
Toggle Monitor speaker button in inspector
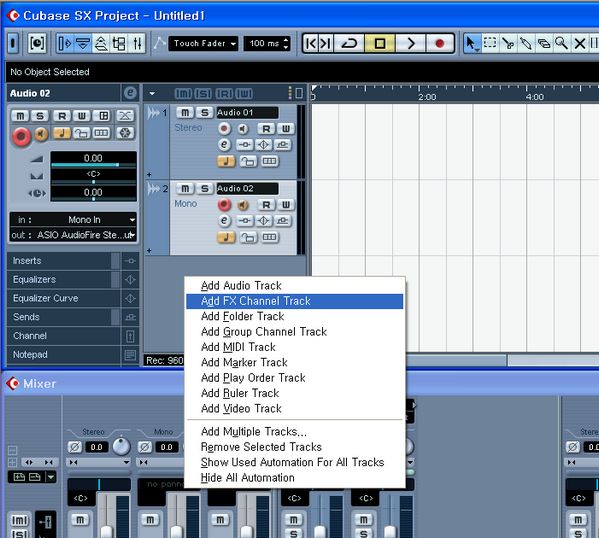(41, 134)
